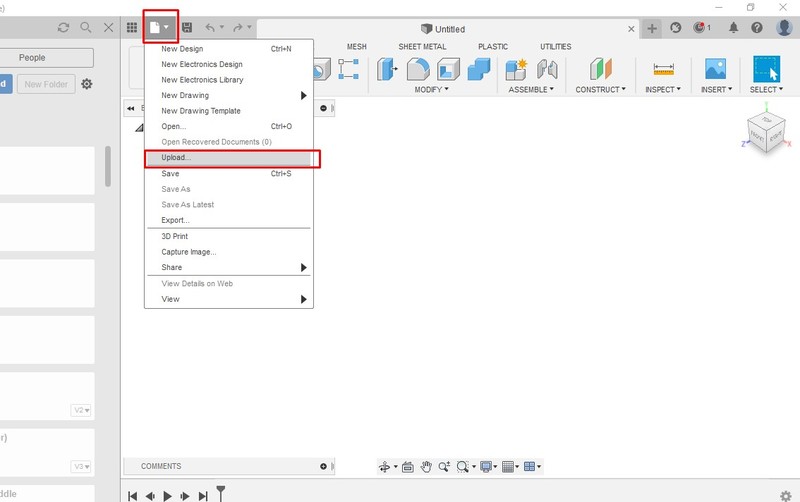The image size is (800, 502).
Task: Choose Export... menu item
Action: [229, 220]
